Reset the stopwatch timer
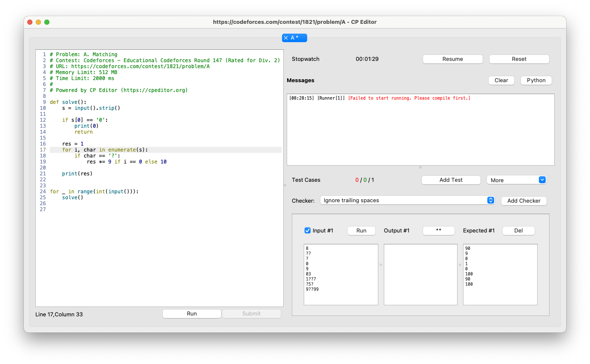Screen dimensions: 590x364 coord(519,59)
